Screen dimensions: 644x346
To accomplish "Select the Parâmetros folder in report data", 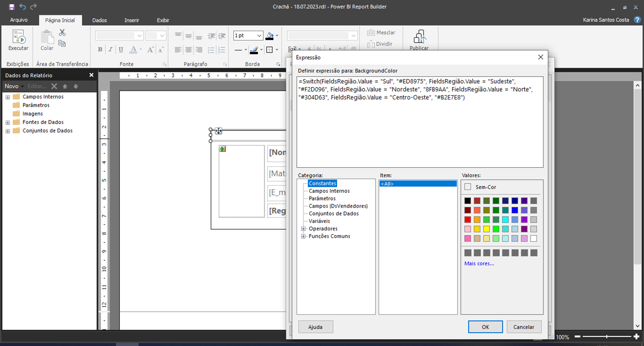I will click(x=36, y=105).
